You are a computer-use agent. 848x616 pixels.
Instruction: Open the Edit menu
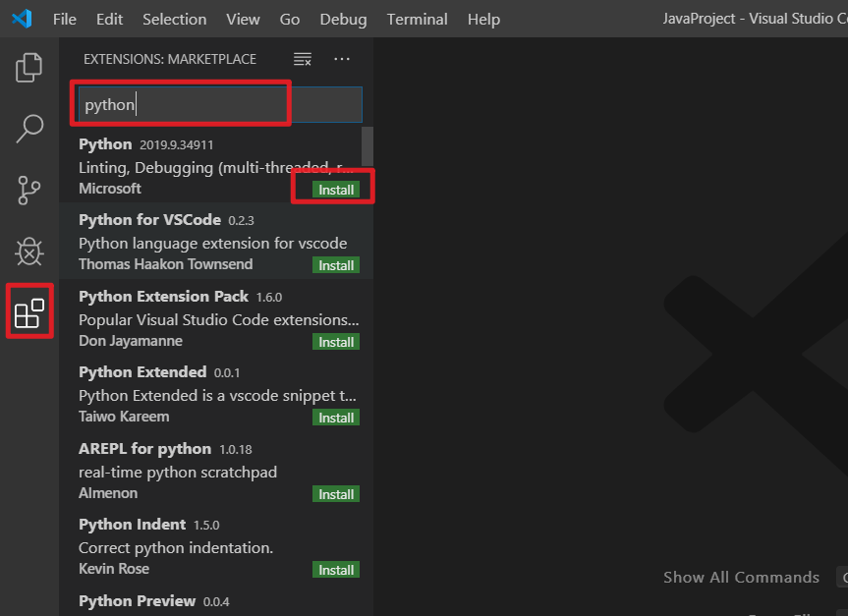point(109,19)
